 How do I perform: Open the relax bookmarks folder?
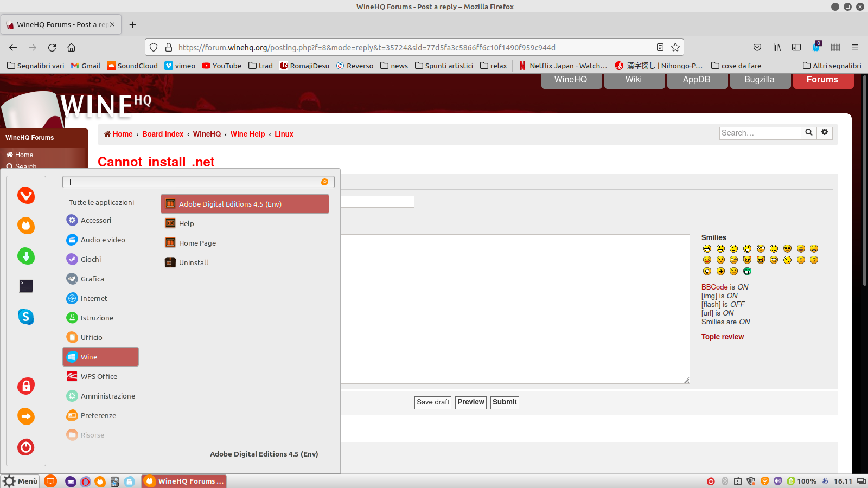493,66
